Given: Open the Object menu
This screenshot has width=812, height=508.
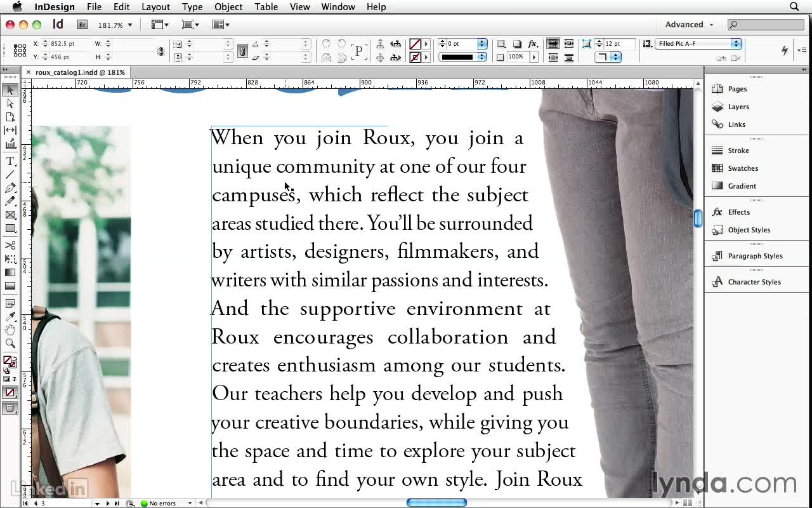Looking at the screenshot, I should point(228,7).
